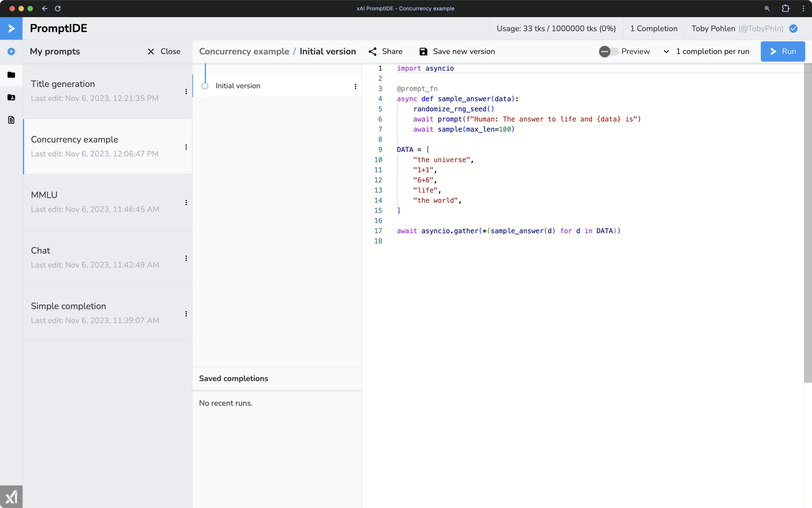Viewport: 812px width, 508px height.
Task: Click the Run button
Action: click(782, 51)
